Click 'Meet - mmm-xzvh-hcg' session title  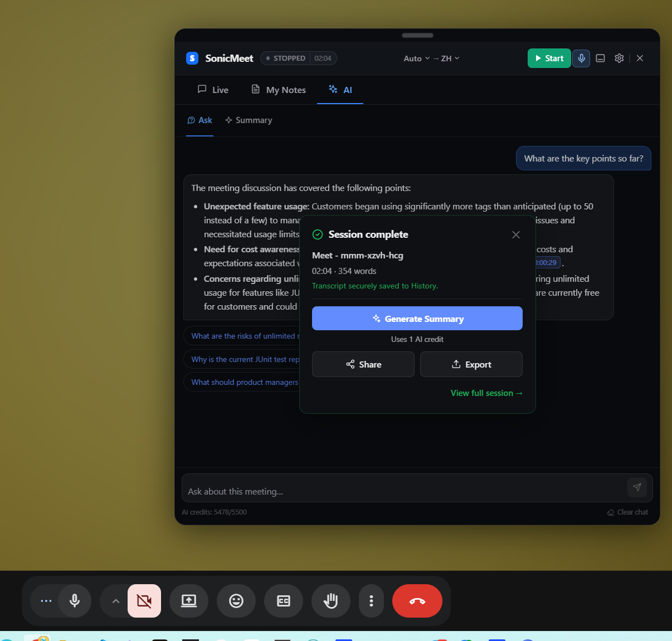point(358,256)
